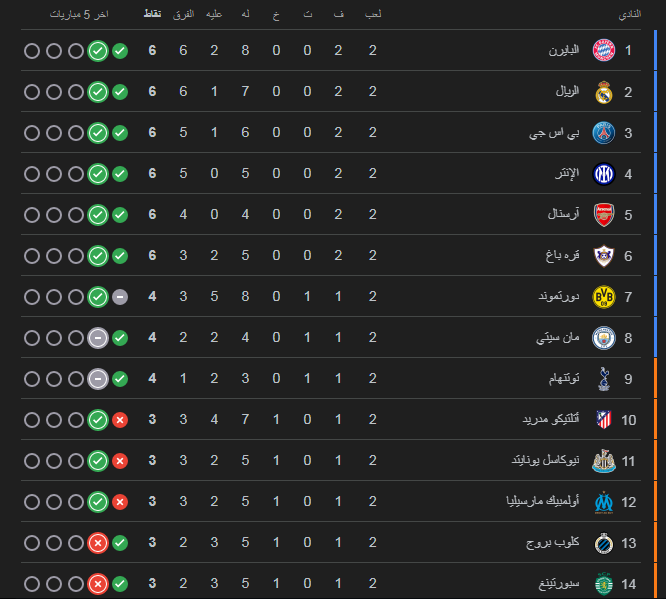666x599 pixels.
Task: Click the Club Brugge badge
Action: coord(603,543)
